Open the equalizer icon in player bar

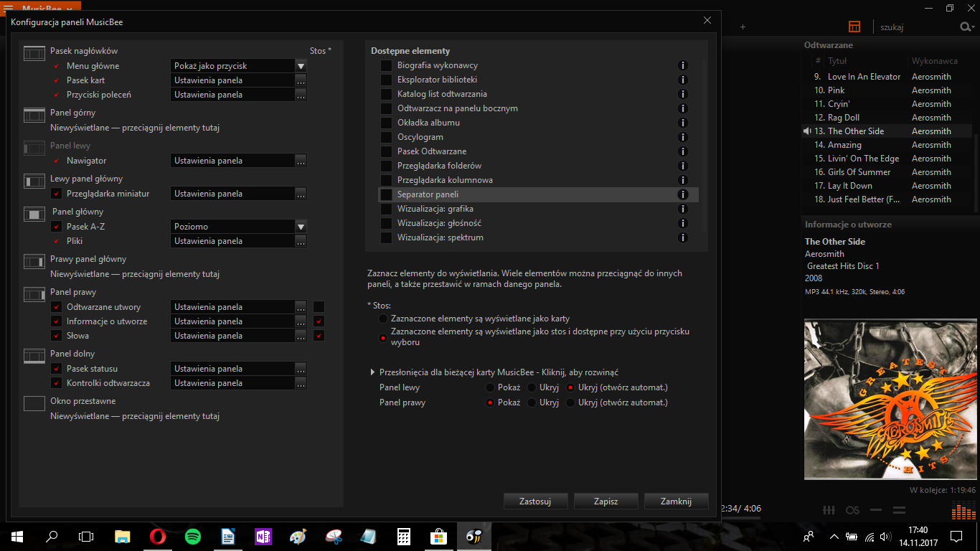click(829, 510)
